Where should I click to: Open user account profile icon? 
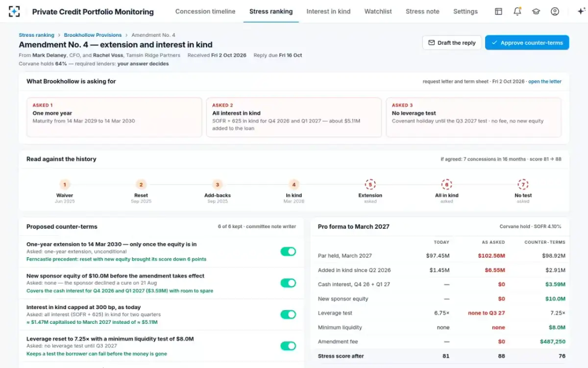555,11
